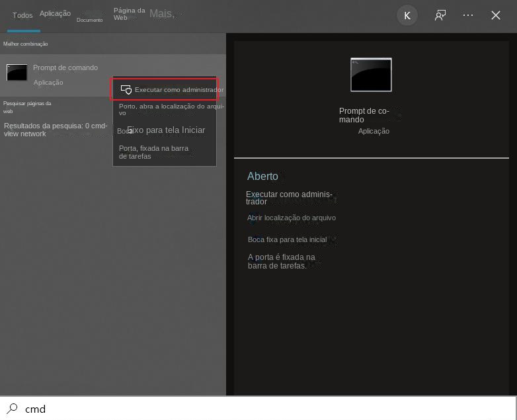This screenshot has width=517, height=420.
Task: Switch to the Todos tab
Action: tap(22, 15)
